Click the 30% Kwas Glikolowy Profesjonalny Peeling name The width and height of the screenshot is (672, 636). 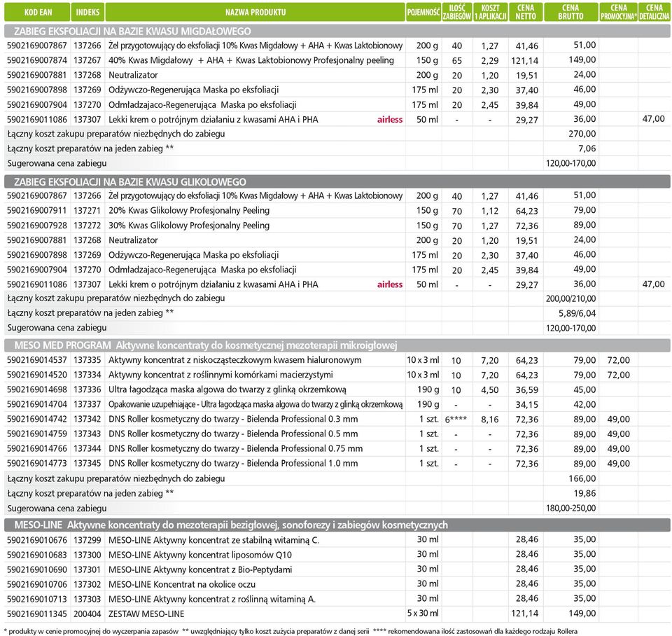click(x=189, y=226)
